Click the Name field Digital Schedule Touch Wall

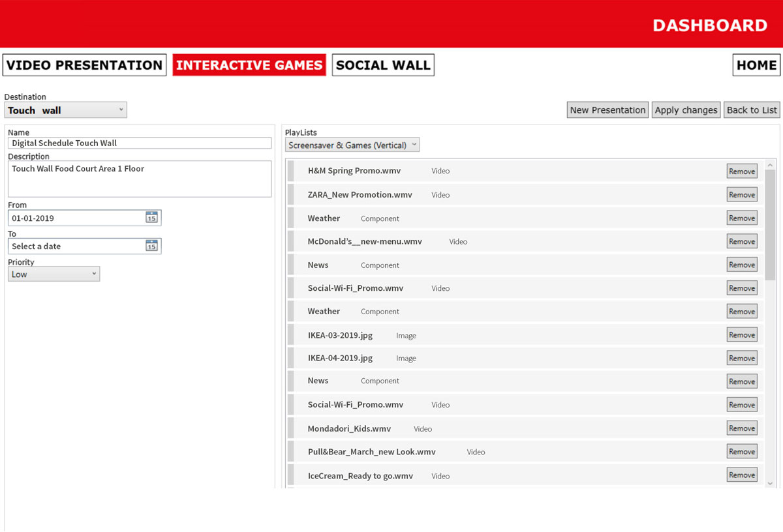click(140, 143)
